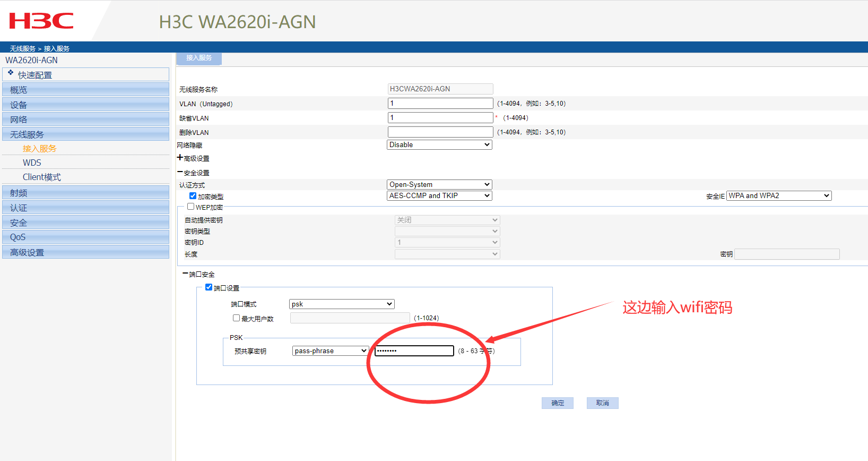The width and height of the screenshot is (868, 461).
Task: Open the 设备 device menu
Action: [86, 104]
